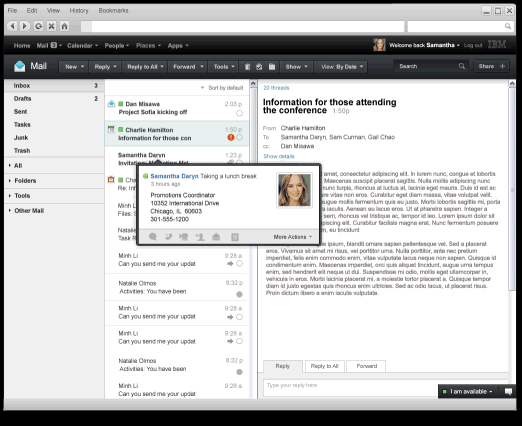This screenshot has height=426, width=522.
Task: Open the View: By Date dropdown
Action: tap(341, 67)
